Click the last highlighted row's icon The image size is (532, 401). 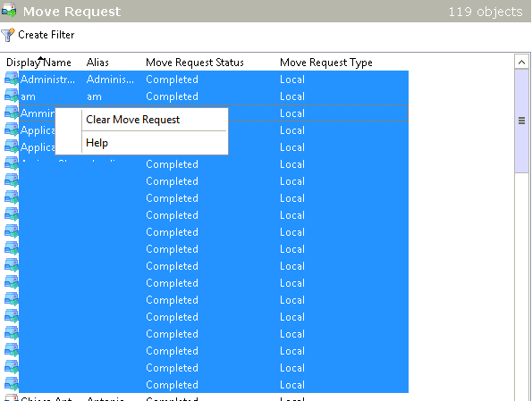click(x=12, y=384)
